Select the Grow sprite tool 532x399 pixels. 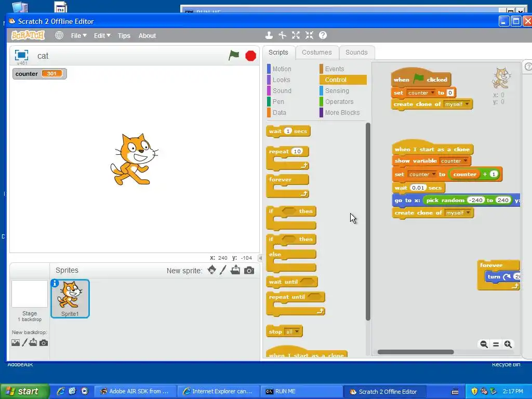coord(296,35)
